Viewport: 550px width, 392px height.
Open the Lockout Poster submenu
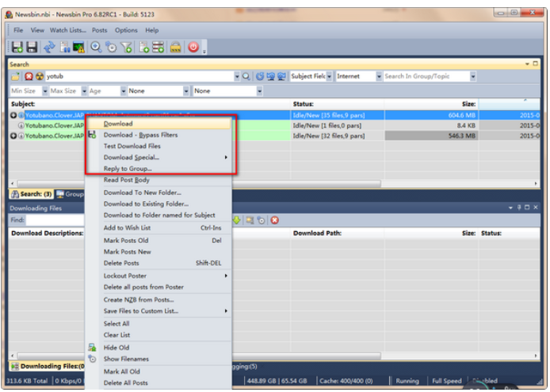159,276
